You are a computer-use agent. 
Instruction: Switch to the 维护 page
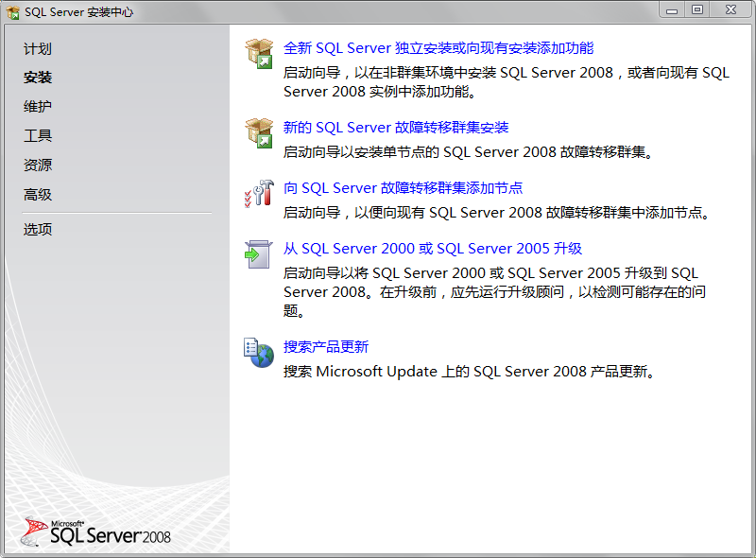pyautogui.click(x=38, y=106)
